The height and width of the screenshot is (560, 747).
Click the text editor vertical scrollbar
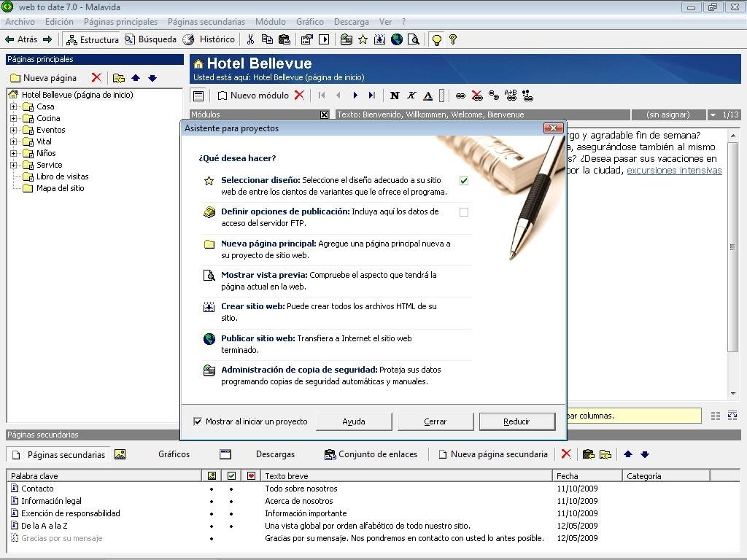733,264
